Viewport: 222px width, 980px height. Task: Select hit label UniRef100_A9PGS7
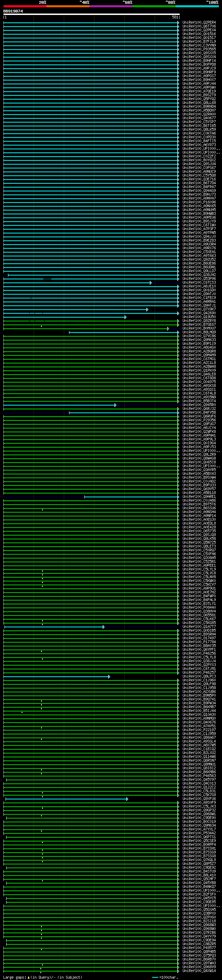[x=199, y=76]
